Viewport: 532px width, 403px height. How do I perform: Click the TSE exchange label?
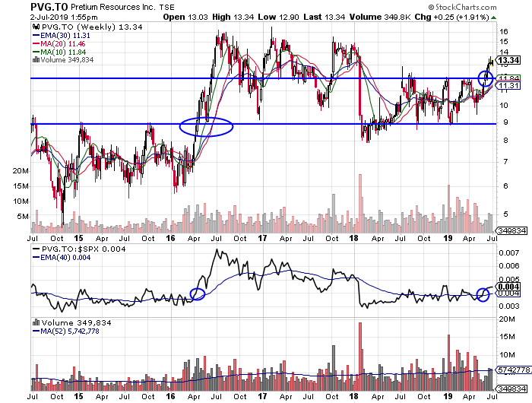click(x=167, y=7)
